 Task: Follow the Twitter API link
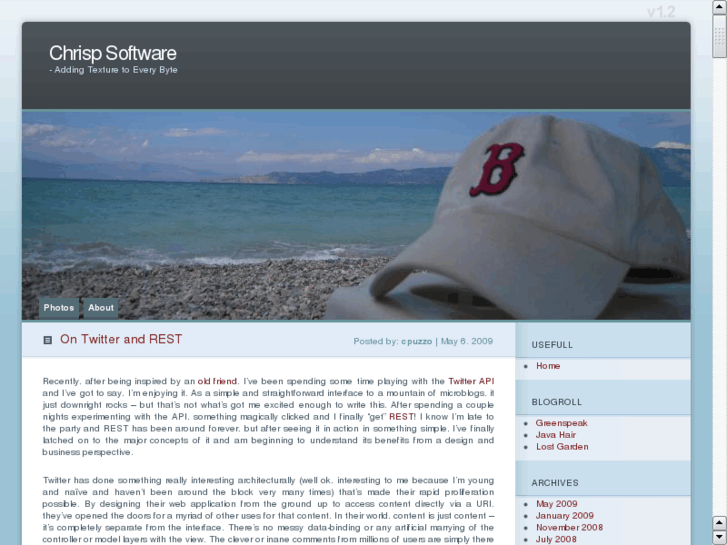(x=471, y=381)
